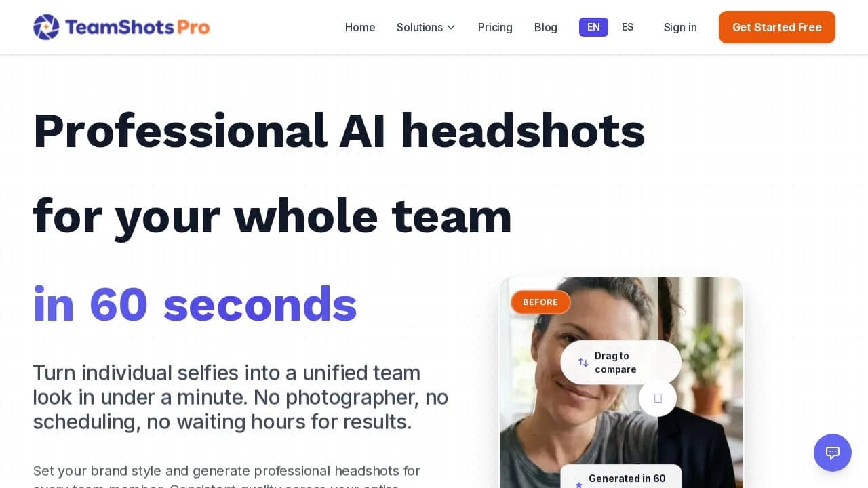Click the up-down arrows icon in compare pill
The height and width of the screenshot is (488, 868).
pyautogui.click(x=583, y=363)
